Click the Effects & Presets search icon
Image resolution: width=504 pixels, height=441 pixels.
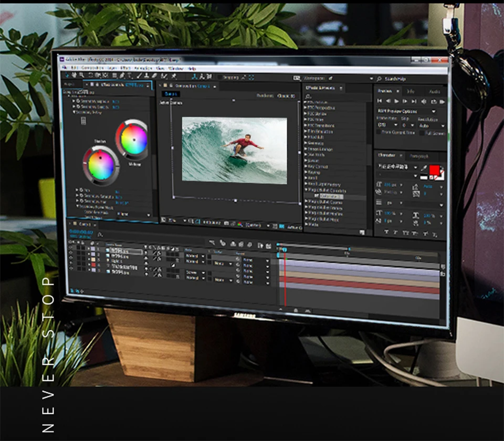click(x=308, y=96)
